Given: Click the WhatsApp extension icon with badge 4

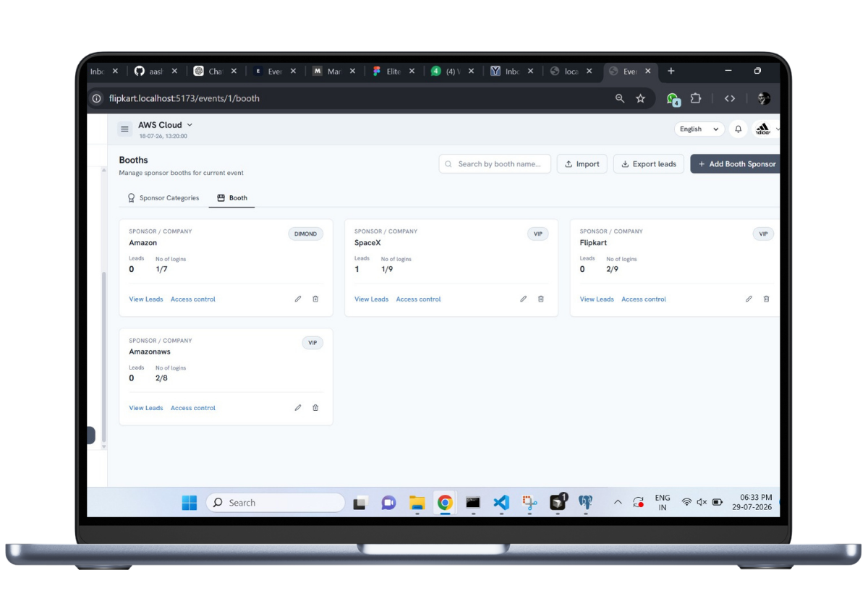Looking at the screenshot, I should pos(673,99).
